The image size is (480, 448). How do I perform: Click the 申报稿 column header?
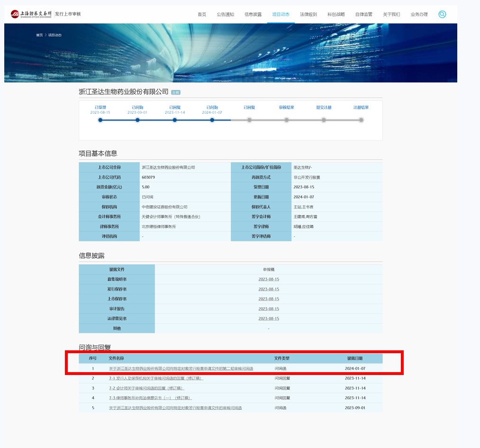269,269
